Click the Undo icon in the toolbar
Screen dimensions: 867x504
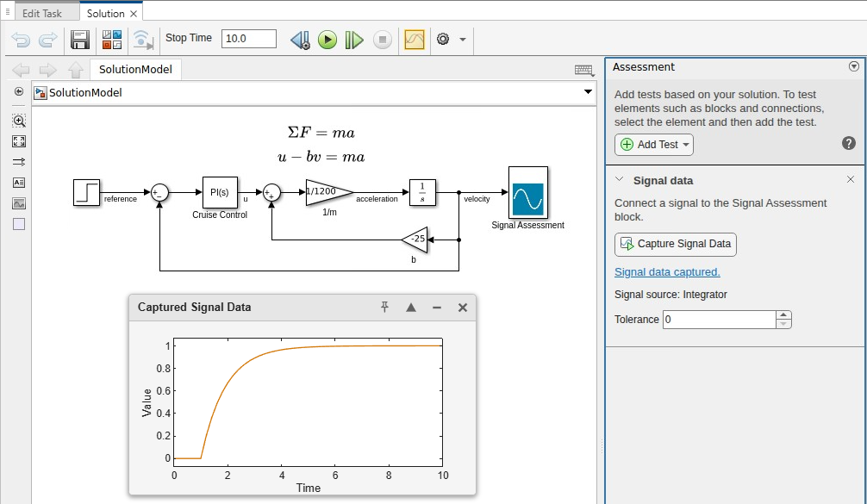point(22,40)
